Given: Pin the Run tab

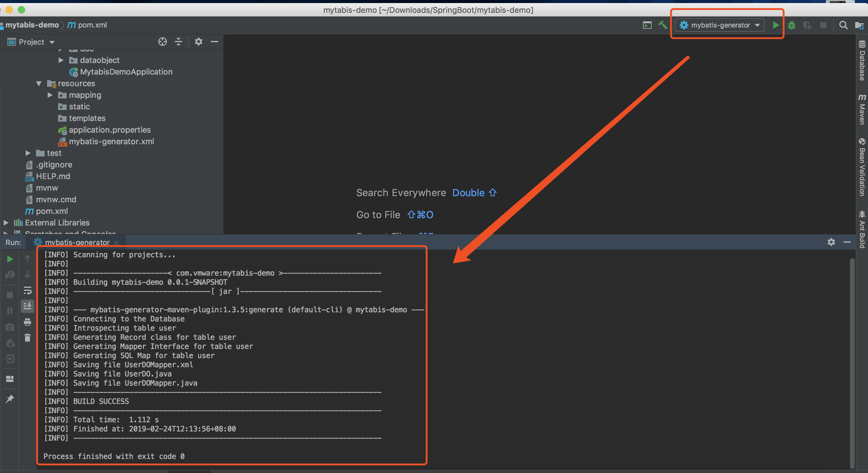Looking at the screenshot, I should coord(10,399).
